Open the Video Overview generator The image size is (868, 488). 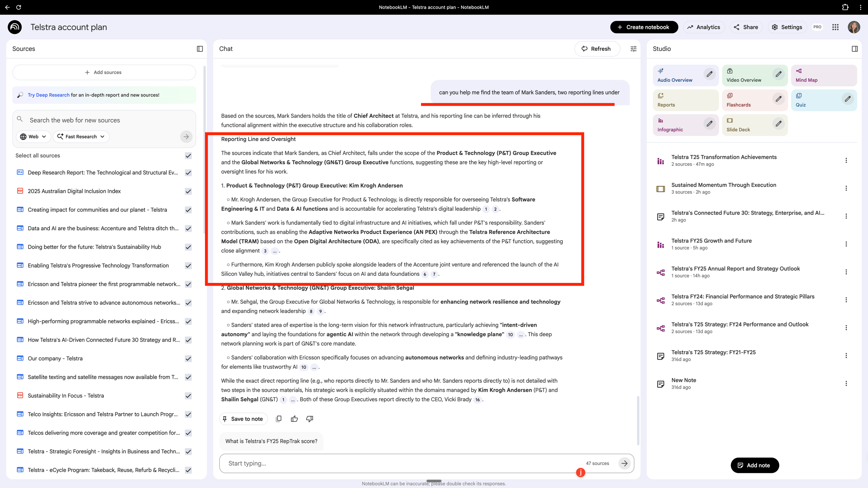[x=743, y=75]
